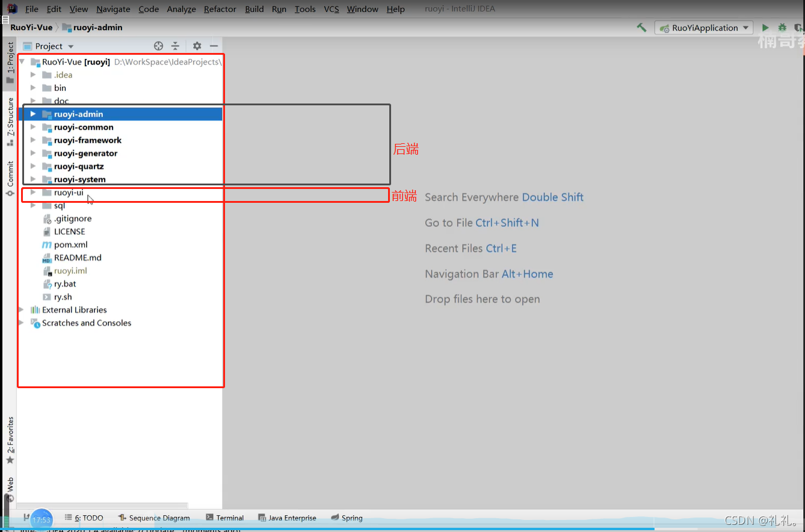Expand the ruoyi-quartz module arrow
The width and height of the screenshot is (805, 532).
(34, 166)
